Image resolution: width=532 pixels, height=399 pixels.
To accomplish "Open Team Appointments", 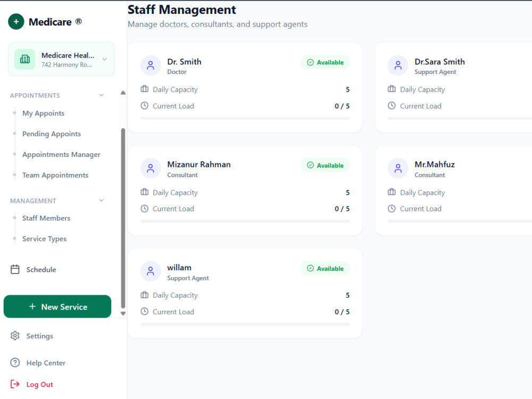I will click(x=55, y=175).
